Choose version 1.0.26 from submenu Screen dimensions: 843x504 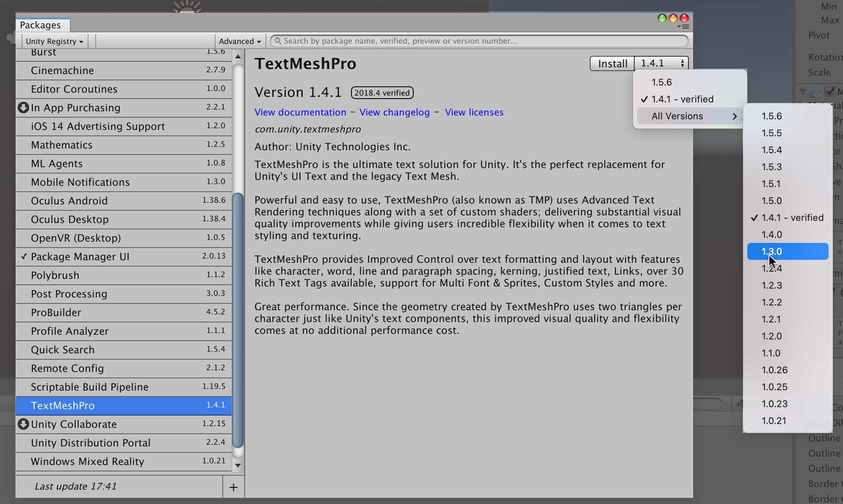click(x=788, y=370)
